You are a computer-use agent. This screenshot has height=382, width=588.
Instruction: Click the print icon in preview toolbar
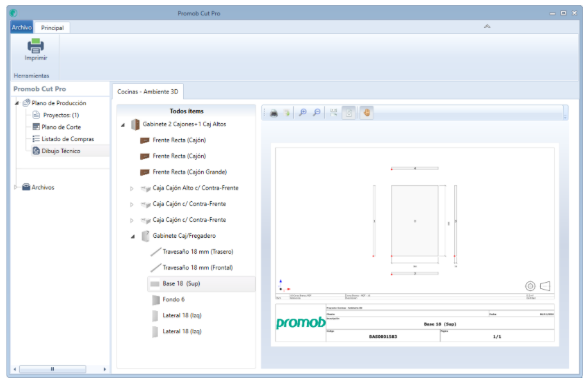tap(274, 113)
